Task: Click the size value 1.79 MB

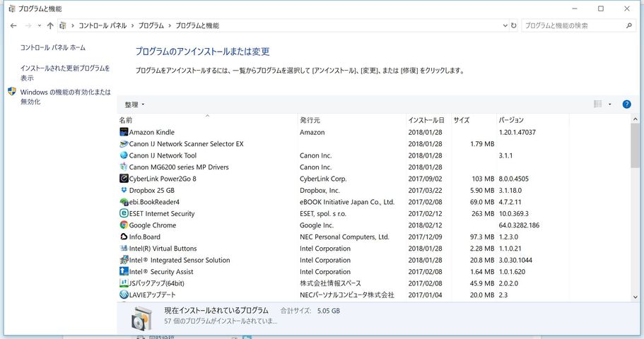Action: tap(482, 144)
